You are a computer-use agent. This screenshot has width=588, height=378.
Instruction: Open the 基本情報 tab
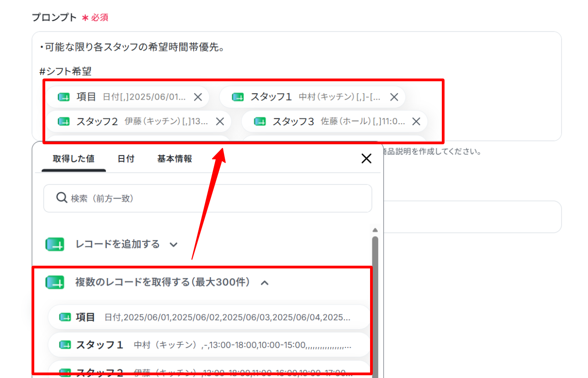(175, 159)
